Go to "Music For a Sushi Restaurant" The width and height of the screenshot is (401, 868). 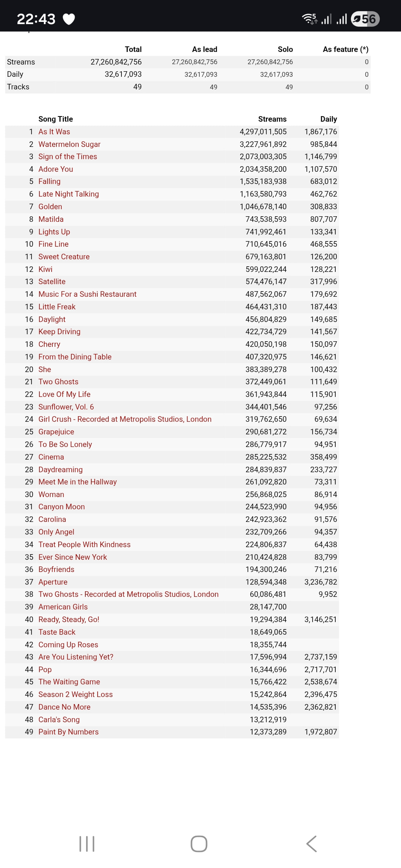(87, 294)
